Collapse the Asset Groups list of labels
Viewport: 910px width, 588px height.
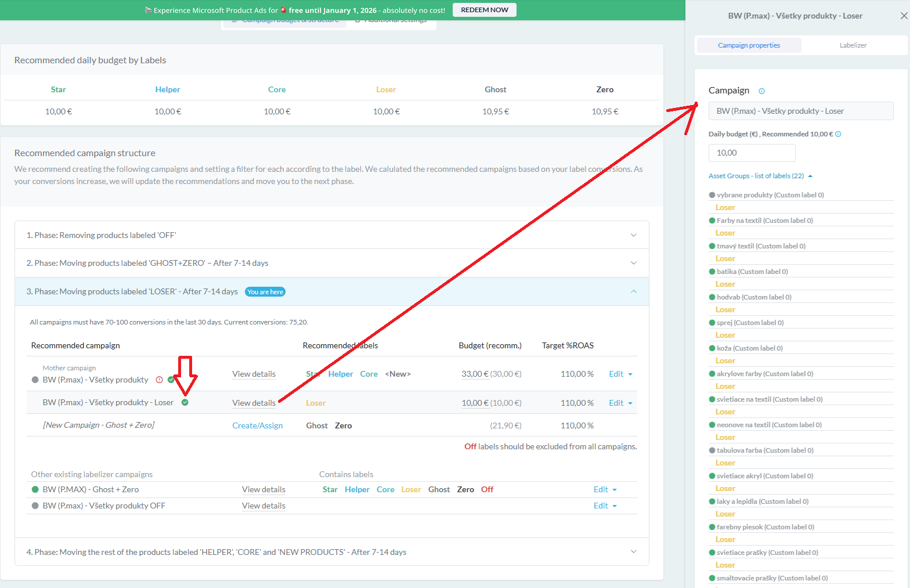click(810, 176)
